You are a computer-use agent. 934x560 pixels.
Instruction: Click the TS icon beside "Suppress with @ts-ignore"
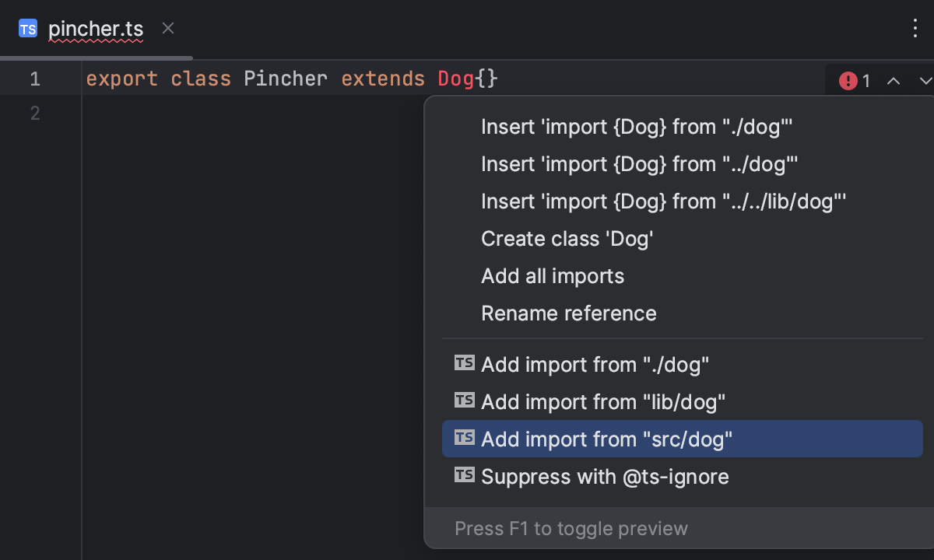click(x=464, y=475)
